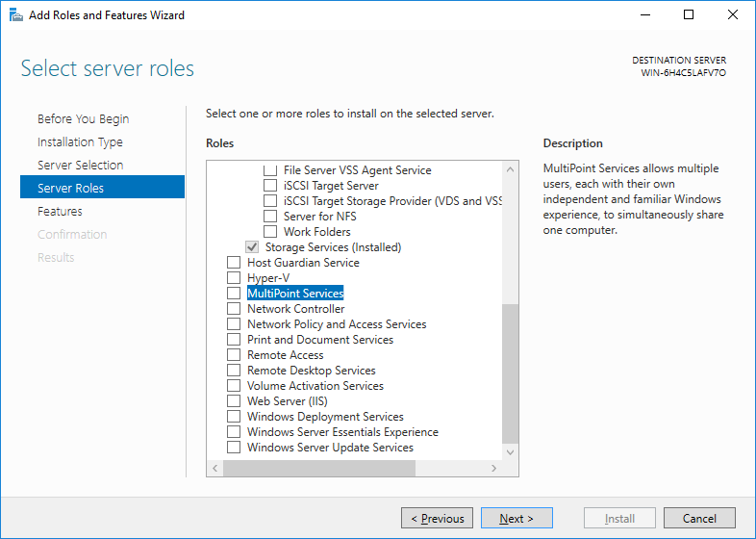Click the left arrow of the horizontal scrollbar
The image size is (756, 539).
[215, 468]
